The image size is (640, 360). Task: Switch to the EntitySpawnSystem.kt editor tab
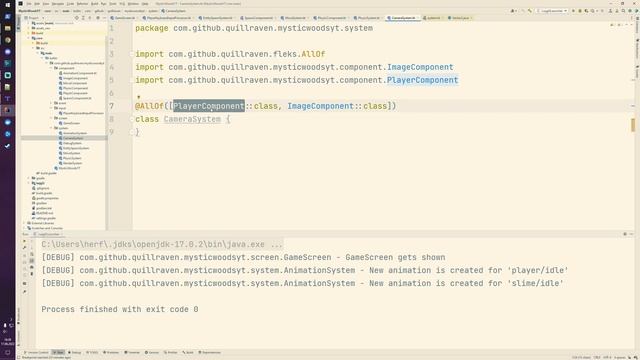[218, 18]
